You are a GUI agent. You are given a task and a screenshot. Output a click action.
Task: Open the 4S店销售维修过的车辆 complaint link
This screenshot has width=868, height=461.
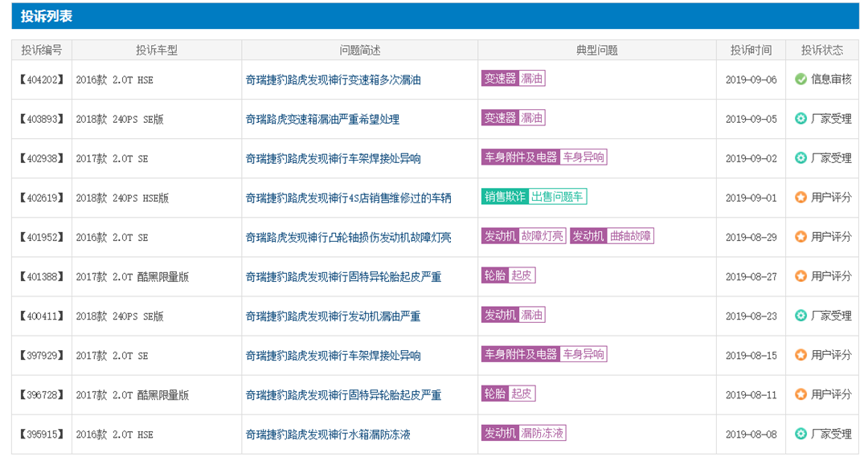[348, 198]
